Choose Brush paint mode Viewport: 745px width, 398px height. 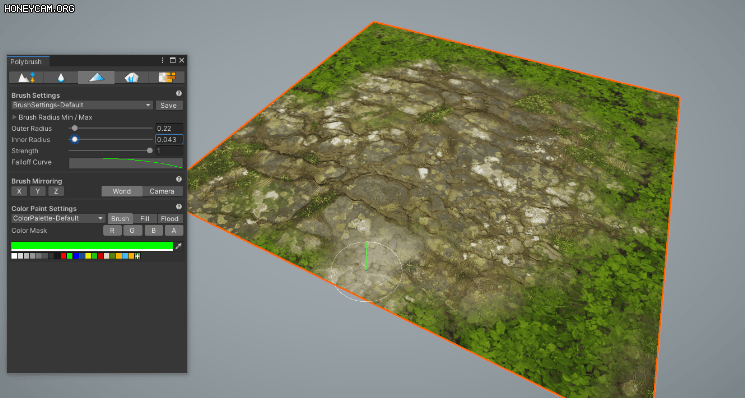pos(120,218)
